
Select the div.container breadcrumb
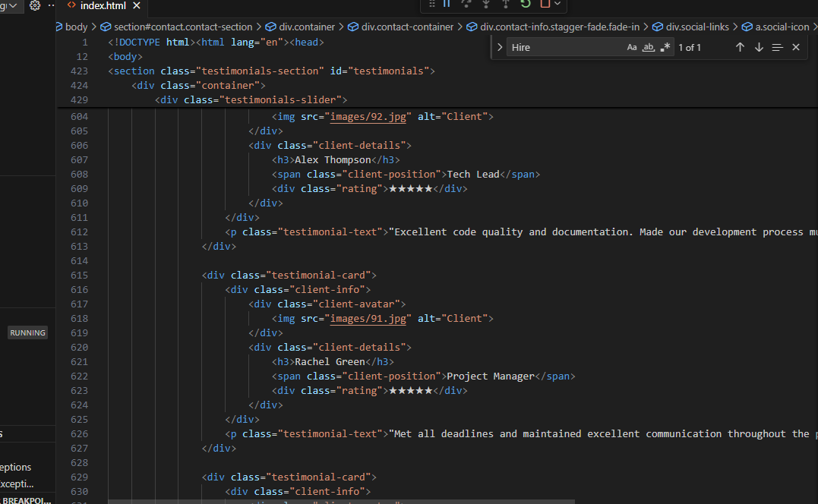(307, 27)
